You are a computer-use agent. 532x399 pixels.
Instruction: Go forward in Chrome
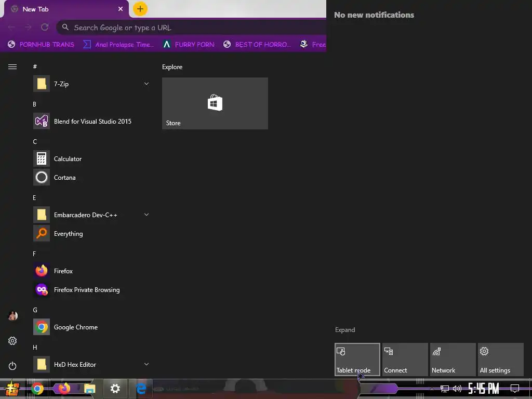click(x=28, y=27)
